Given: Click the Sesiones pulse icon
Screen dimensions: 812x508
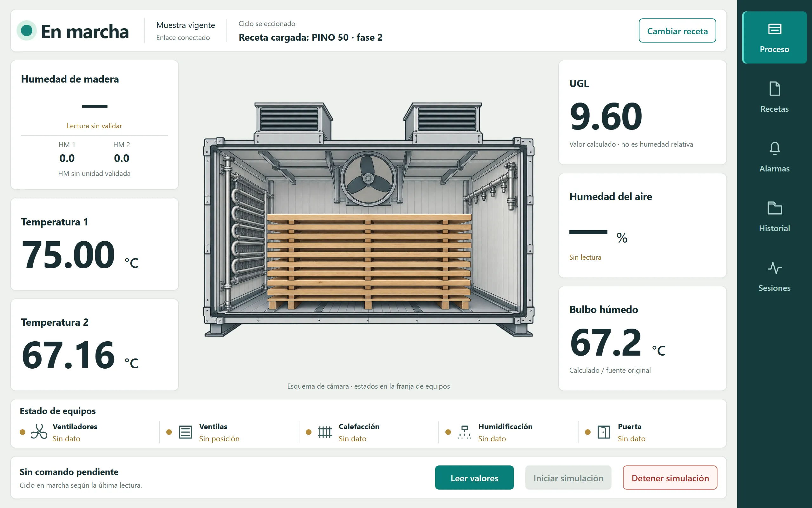Looking at the screenshot, I should [x=775, y=268].
